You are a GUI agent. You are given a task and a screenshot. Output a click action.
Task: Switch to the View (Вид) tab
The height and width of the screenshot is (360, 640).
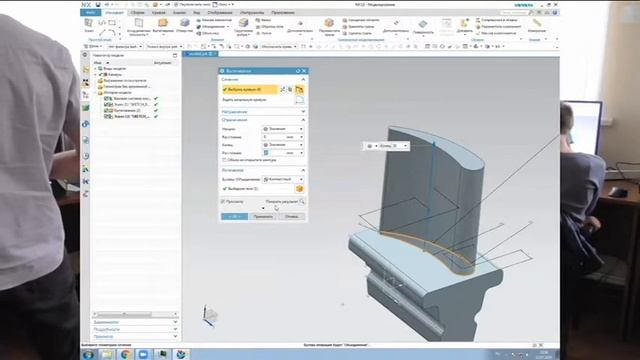(x=197, y=13)
